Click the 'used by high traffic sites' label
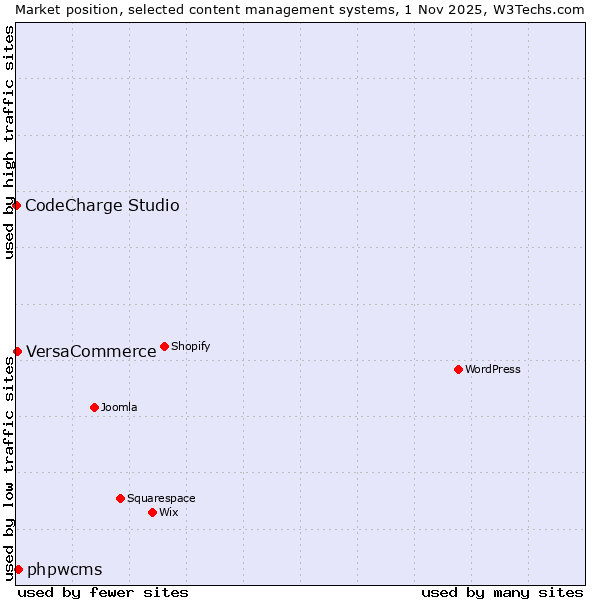 [x=8, y=142]
